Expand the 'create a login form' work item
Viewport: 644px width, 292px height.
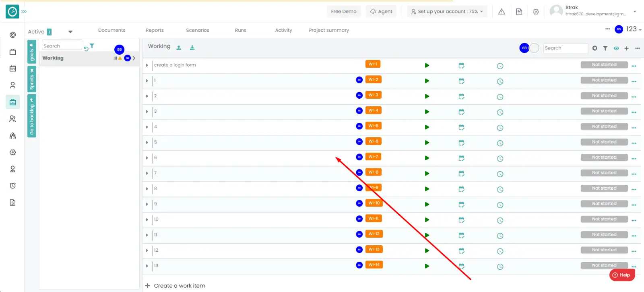pos(147,65)
